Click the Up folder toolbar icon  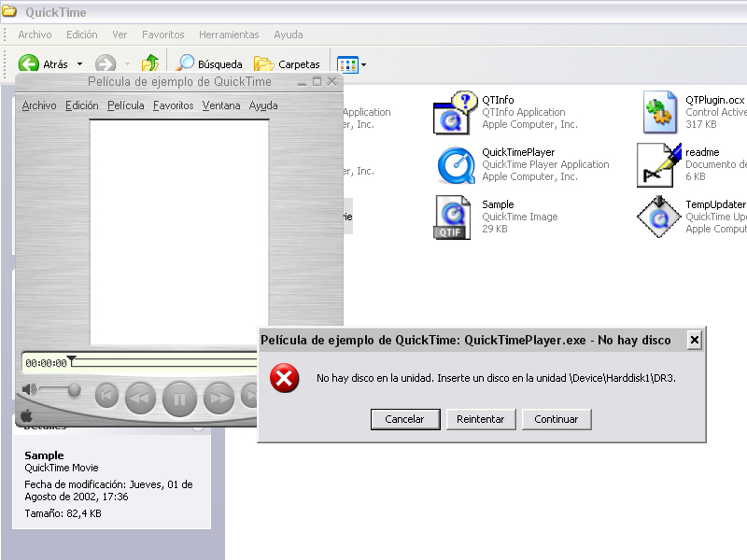[149, 64]
